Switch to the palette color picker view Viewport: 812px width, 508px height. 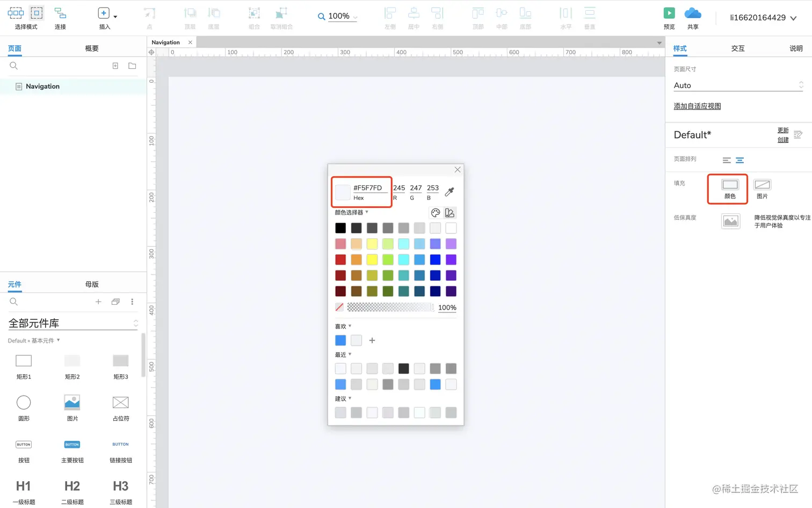click(x=436, y=213)
